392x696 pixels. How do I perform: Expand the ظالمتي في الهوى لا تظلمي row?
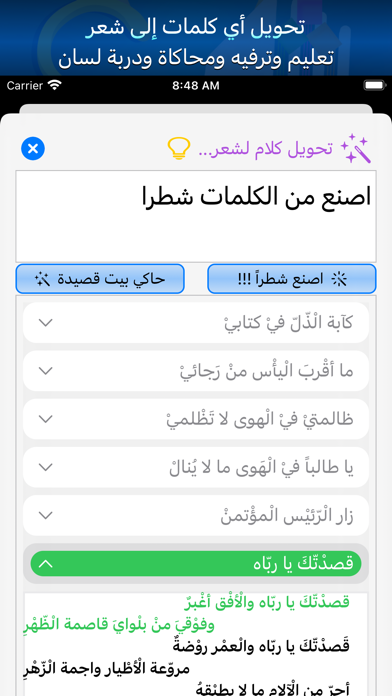[196, 419]
